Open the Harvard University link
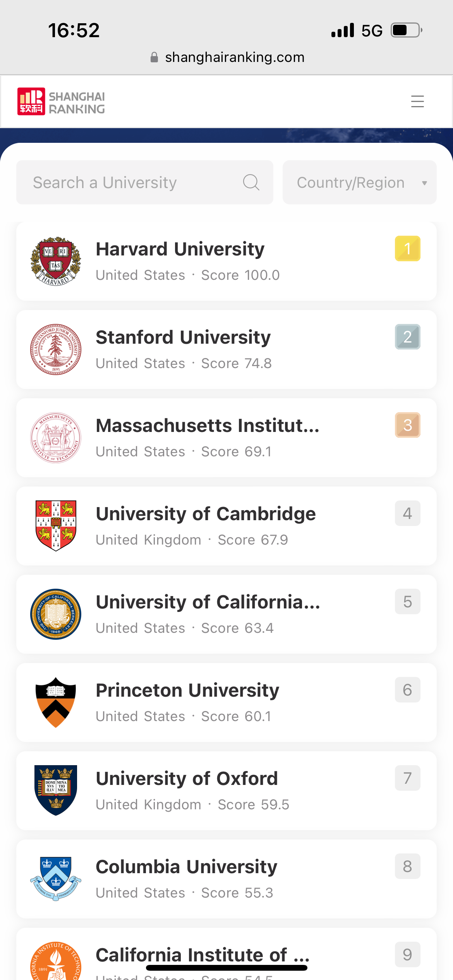 point(180,249)
